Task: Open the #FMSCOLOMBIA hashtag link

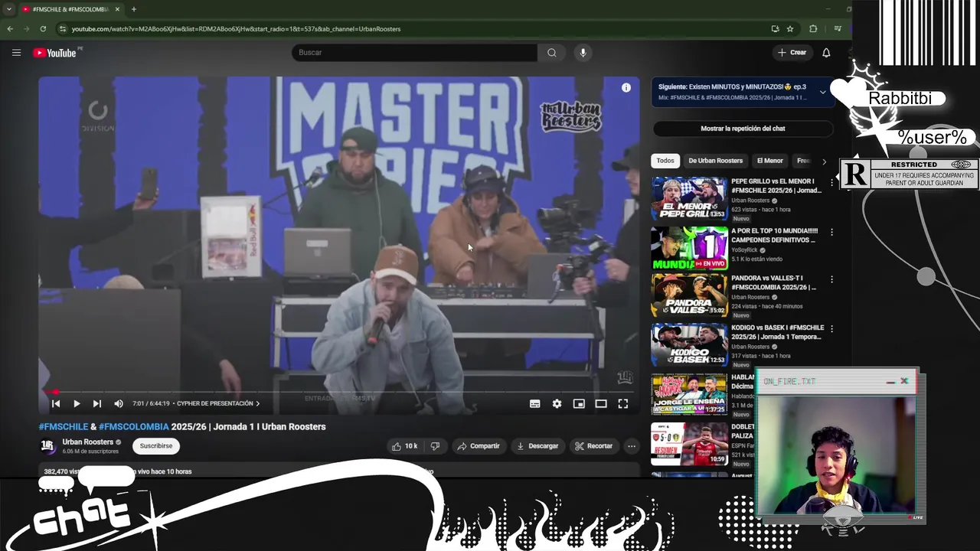Action: click(134, 427)
